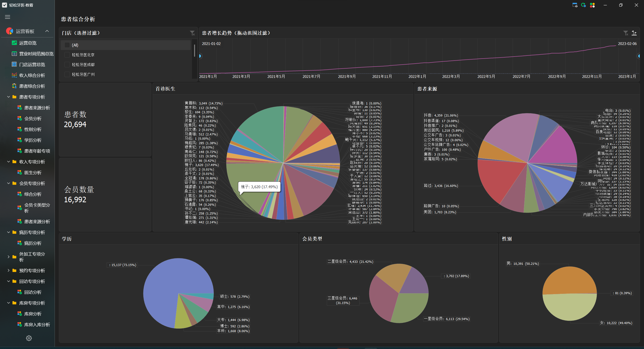Viewport: 644px width, 349px height.
Task: Click the 2021-01-02 start date label
Action: 211,43
